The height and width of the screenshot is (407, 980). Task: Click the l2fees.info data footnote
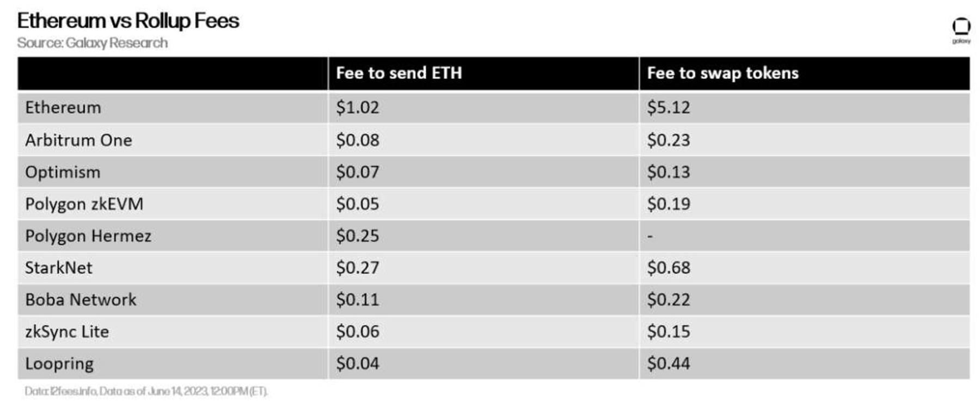pos(146,391)
